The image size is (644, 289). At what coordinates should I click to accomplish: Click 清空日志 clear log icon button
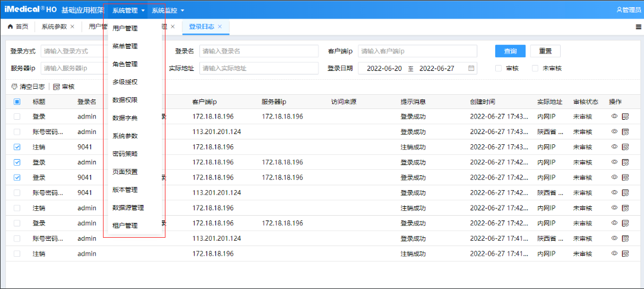click(x=15, y=87)
